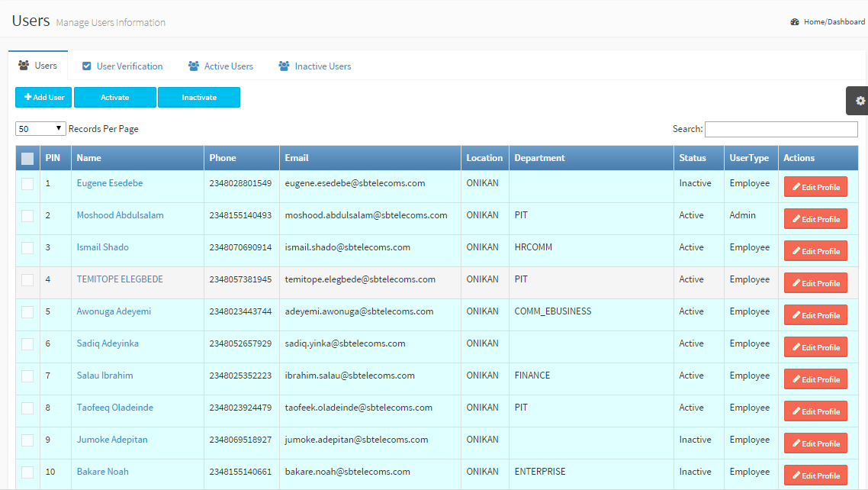Click the Inactivate button
Viewport: 868px width, 490px height.
199,98
